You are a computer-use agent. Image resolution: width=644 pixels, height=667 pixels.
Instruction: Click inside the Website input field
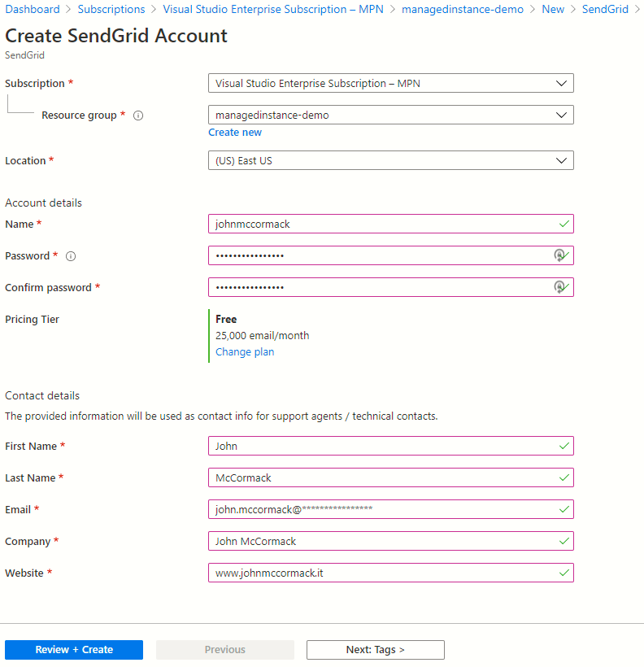pyautogui.click(x=366, y=573)
